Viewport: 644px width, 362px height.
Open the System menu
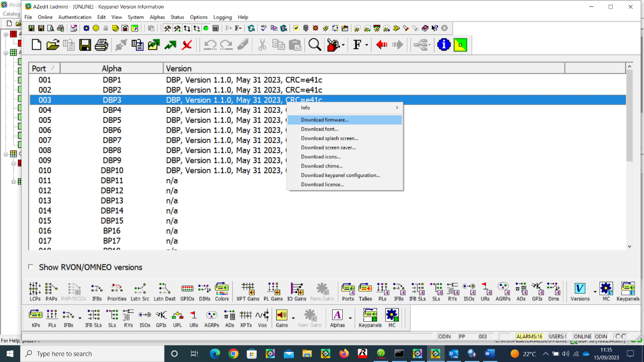click(136, 17)
